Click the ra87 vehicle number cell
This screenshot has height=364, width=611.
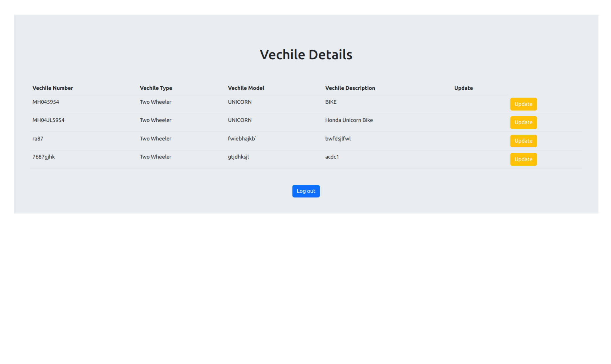(37, 139)
